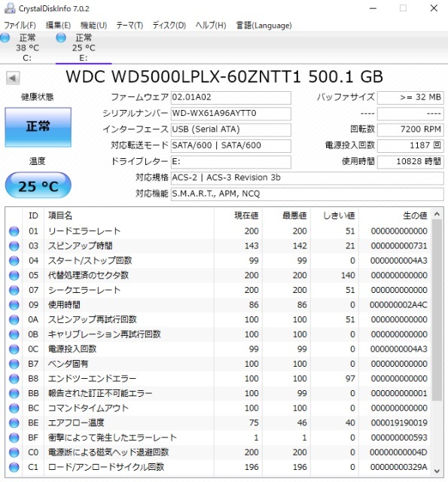Click status circle for 03 スピンアップ時間
Image resolution: width=448 pixels, height=482 pixels.
tap(14, 246)
